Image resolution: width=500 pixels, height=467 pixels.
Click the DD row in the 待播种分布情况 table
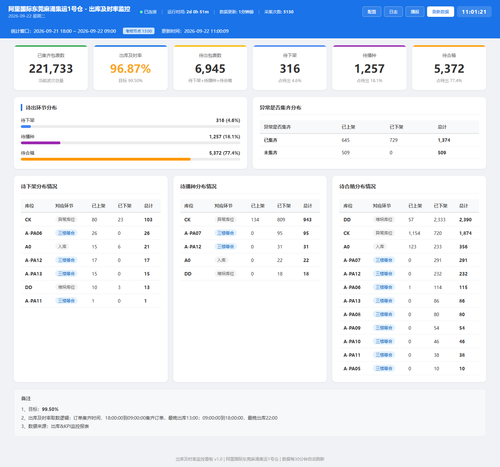250,274
